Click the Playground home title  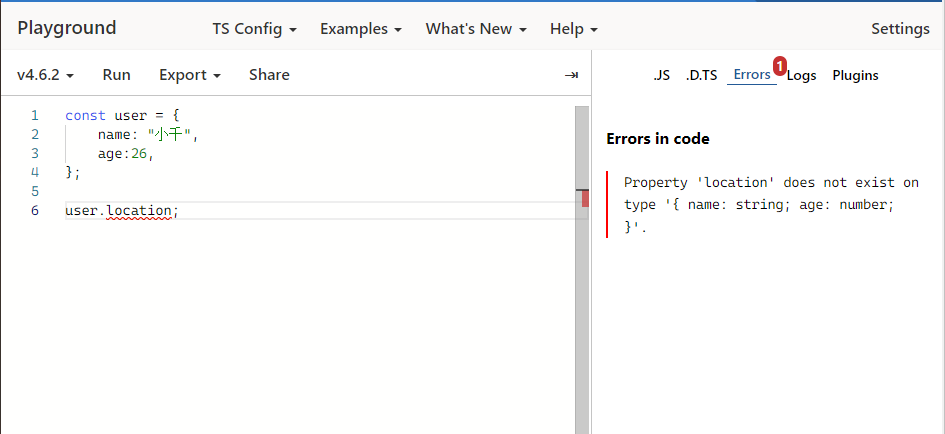(x=67, y=28)
